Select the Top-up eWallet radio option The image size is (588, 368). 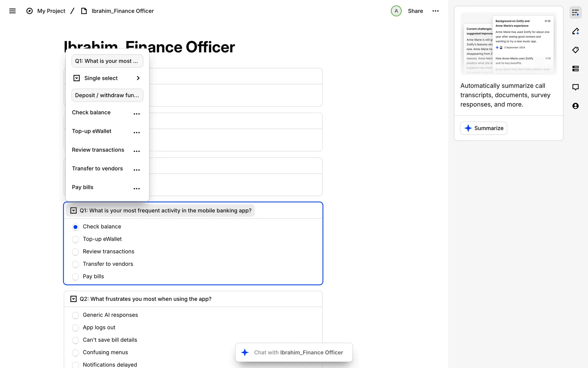(x=75, y=239)
